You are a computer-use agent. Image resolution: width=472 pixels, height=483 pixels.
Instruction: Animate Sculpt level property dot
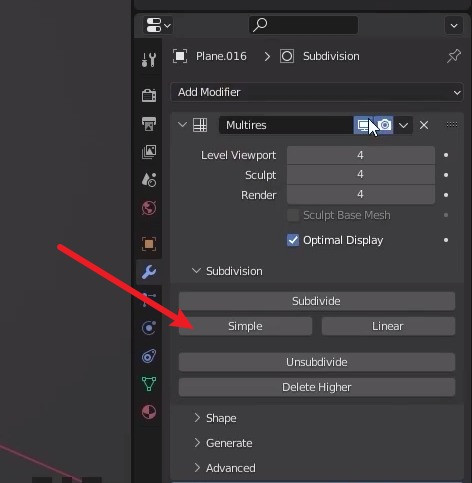click(446, 175)
